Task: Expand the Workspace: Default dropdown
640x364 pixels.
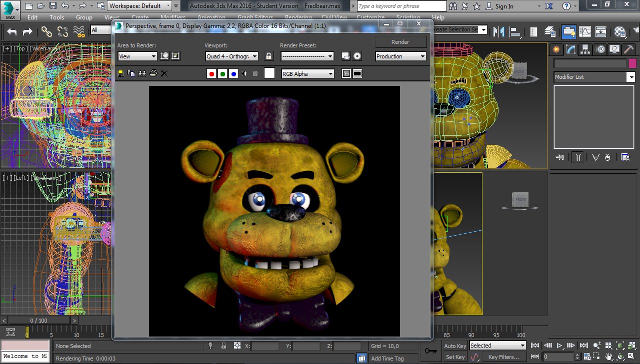Action: 139,6
